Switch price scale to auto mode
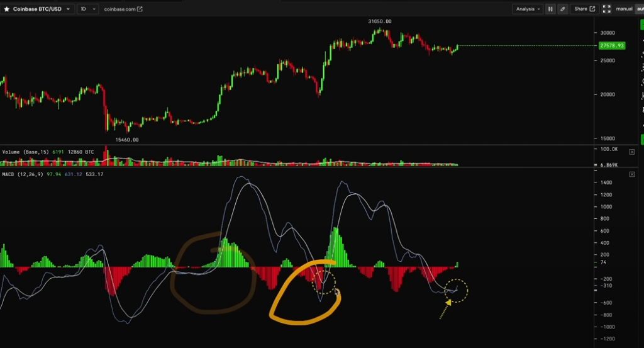 pos(640,9)
